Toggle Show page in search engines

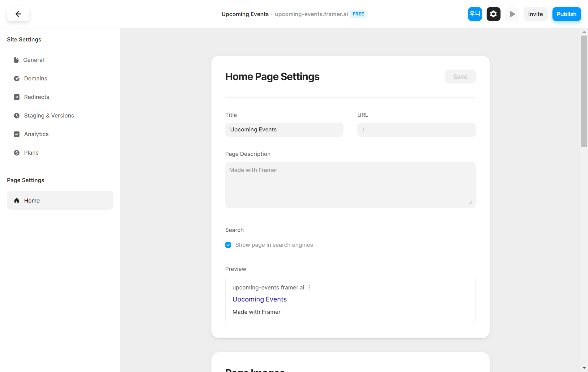[x=228, y=245]
